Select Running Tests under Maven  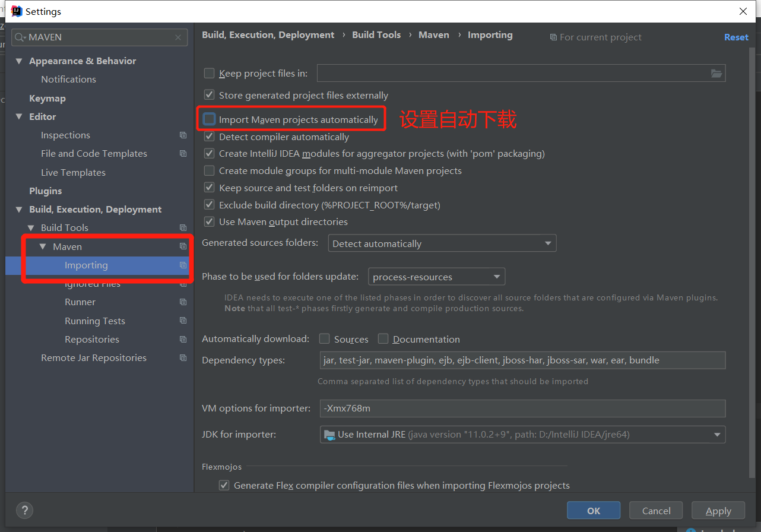tap(95, 321)
